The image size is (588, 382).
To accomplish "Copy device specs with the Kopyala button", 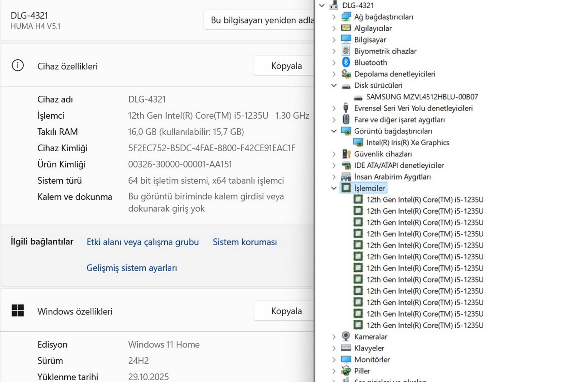I will [x=286, y=66].
